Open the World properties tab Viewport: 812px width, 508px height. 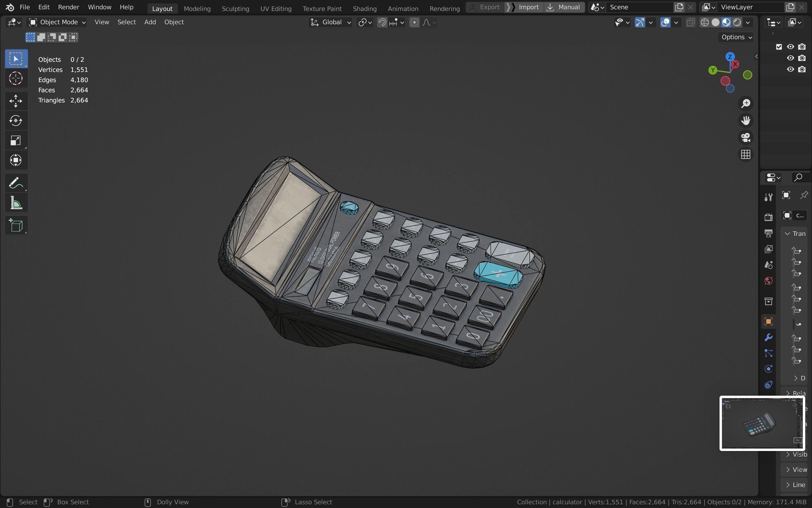click(768, 281)
